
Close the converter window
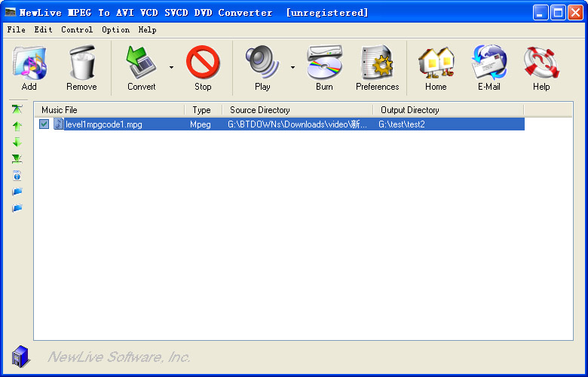click(575, 13)
